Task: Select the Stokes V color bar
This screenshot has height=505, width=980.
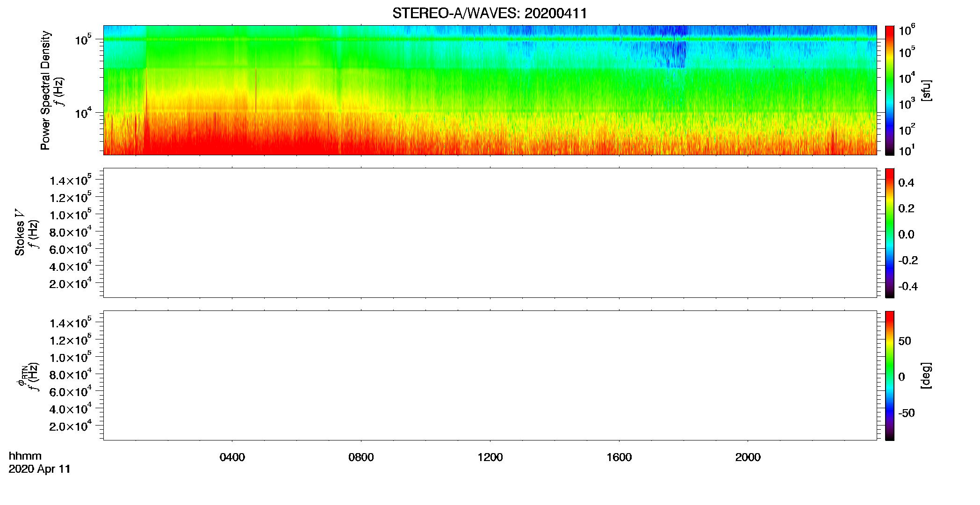Action: point(889,233)
